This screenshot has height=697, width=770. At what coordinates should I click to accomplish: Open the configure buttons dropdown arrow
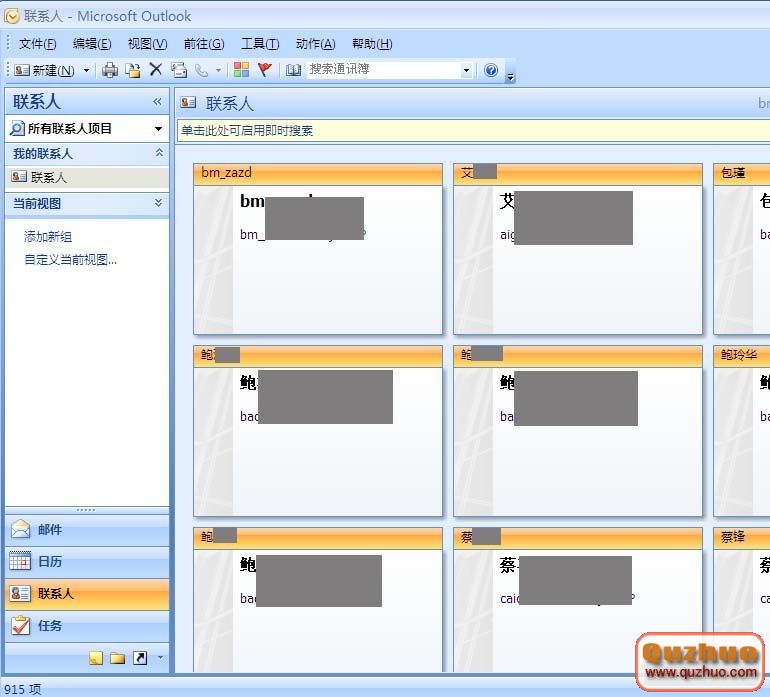pos(160,658)
